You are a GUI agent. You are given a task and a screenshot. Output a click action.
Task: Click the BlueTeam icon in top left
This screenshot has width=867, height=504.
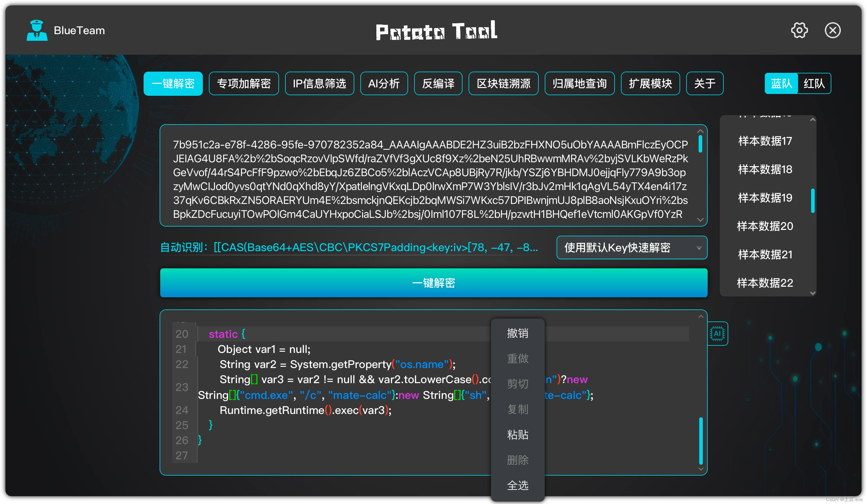tap(38, 28)
